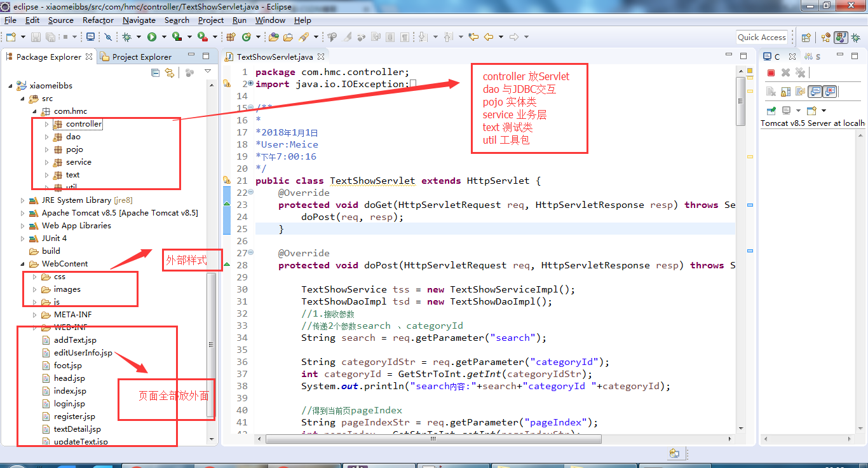Pin the Console view icon
The image size is (868, 468).
tap(771, 110)
